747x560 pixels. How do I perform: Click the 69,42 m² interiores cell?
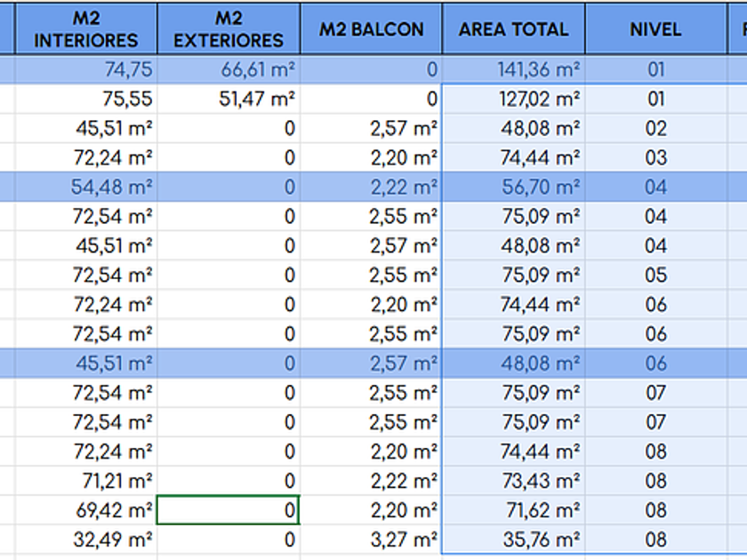click(x=86, y=509)
